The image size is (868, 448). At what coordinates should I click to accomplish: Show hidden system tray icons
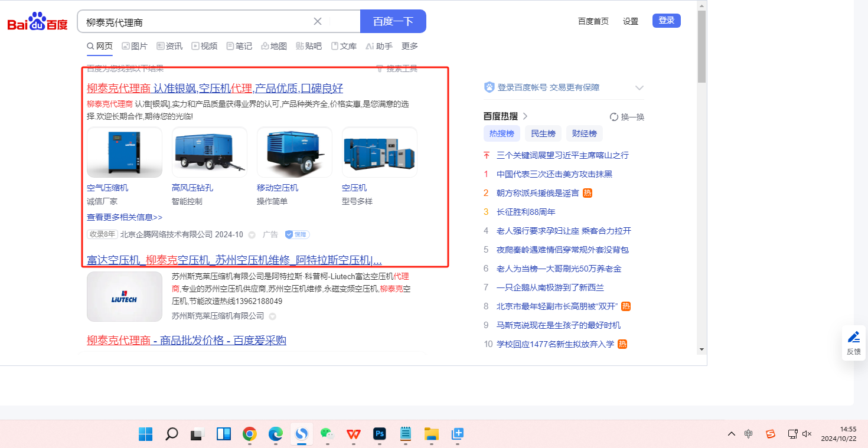732,434
